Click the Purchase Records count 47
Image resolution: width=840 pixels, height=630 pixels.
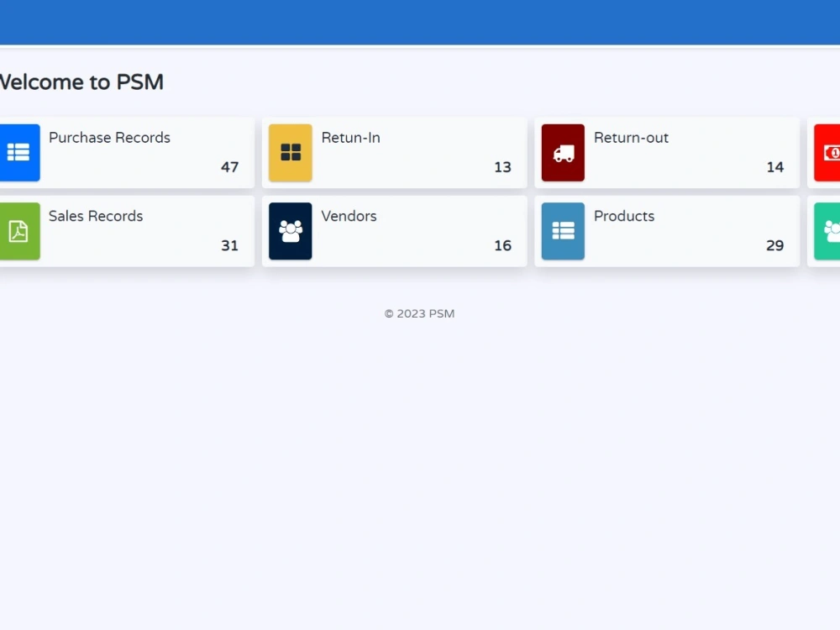coord(230,167)
